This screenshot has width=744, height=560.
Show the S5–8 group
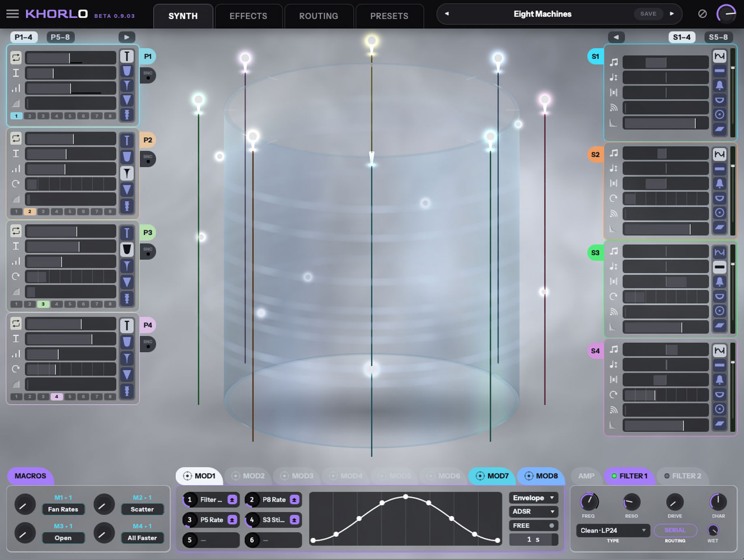[718, 37]
